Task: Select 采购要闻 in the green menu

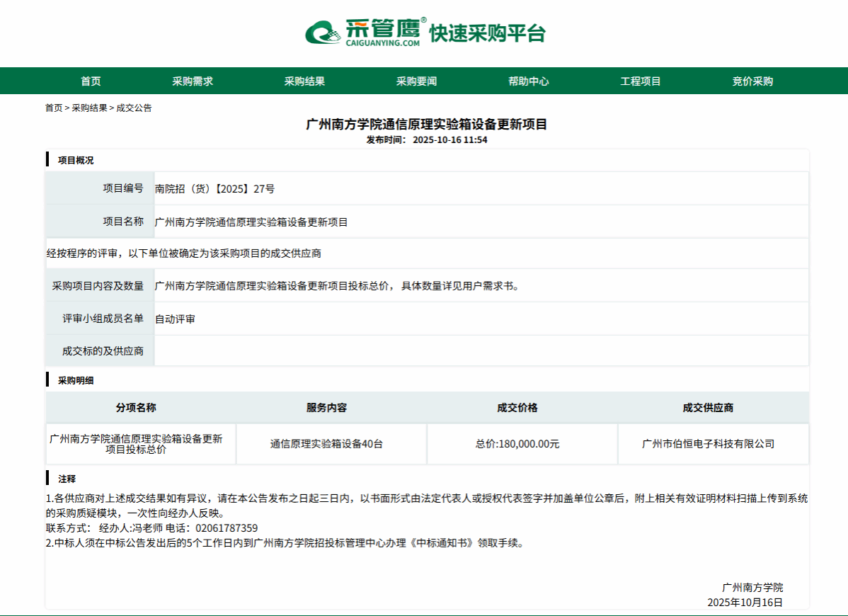Action: pos(416,81)
